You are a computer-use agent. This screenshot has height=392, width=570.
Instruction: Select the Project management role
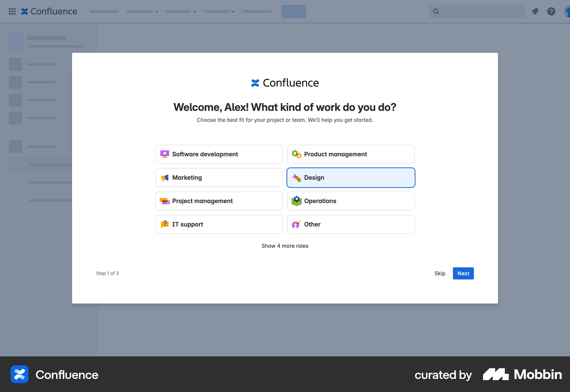tap(219, 201)
